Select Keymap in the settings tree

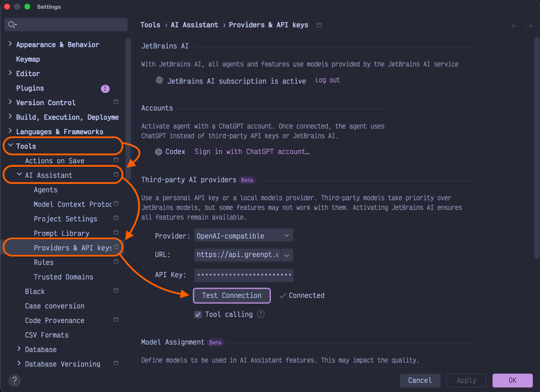pos(28,59)
